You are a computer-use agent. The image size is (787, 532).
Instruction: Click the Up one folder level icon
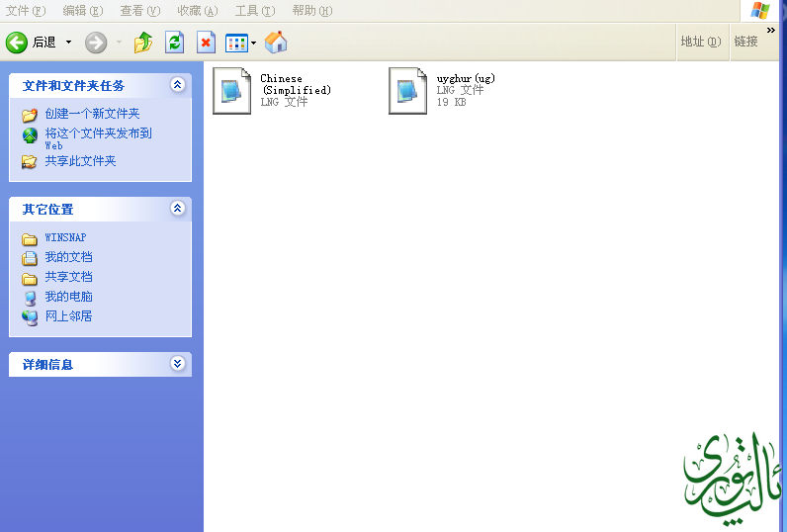(143, 42)
